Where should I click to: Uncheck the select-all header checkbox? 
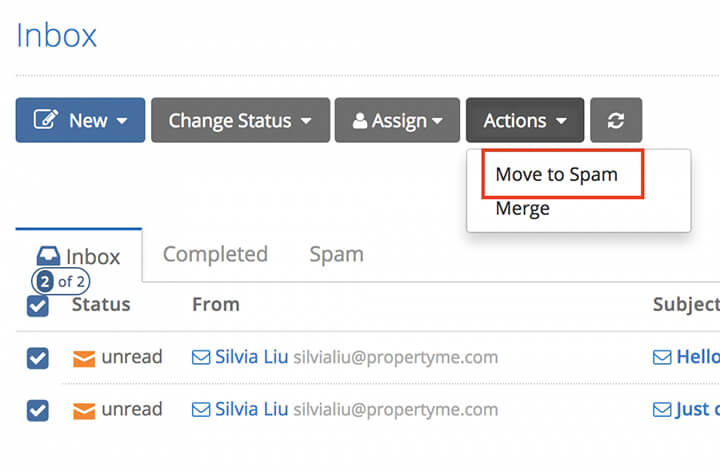click(38, 306)
